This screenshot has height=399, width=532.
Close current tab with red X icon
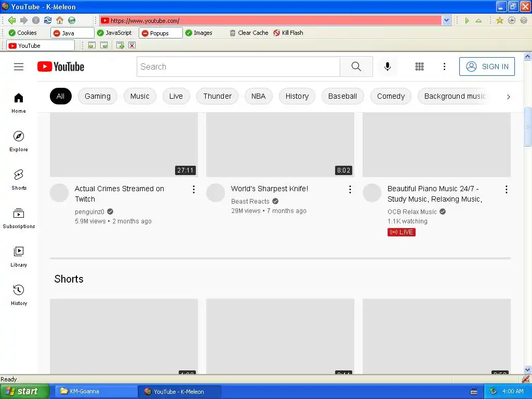point(132,45)
